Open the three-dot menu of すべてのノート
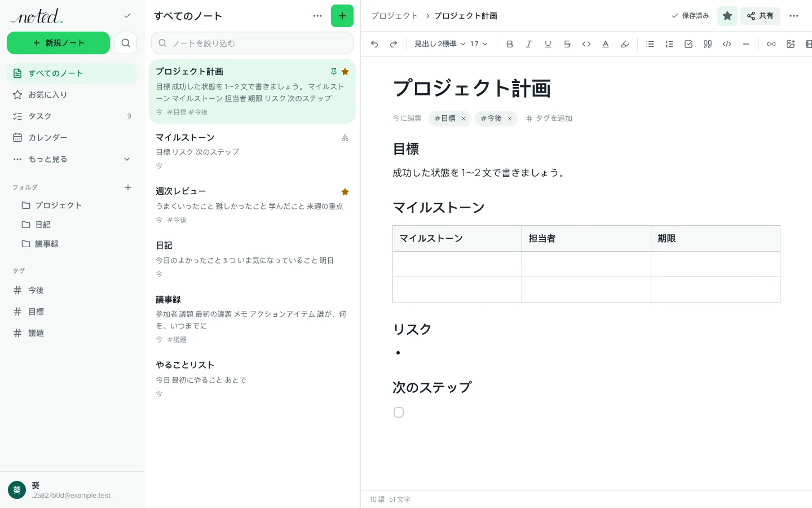812x508 pixels. [x=317, y=16]
